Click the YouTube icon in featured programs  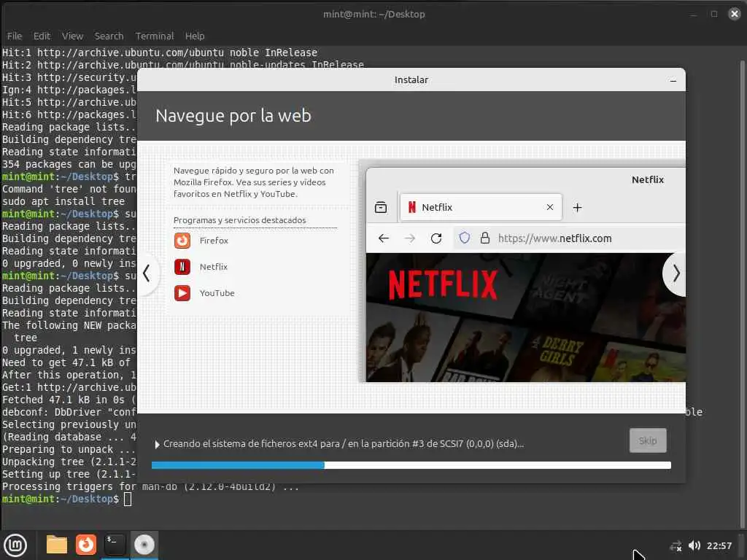182,293
